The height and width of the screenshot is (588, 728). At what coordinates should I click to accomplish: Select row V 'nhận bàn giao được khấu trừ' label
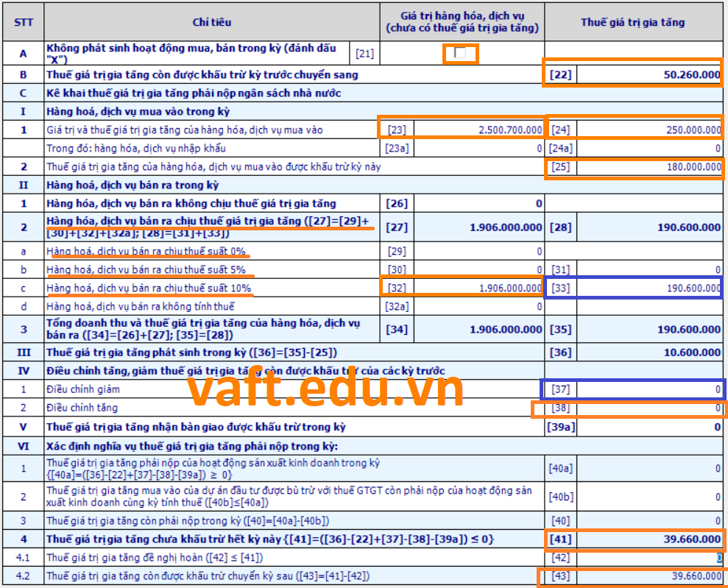click(x=196, y=427)
